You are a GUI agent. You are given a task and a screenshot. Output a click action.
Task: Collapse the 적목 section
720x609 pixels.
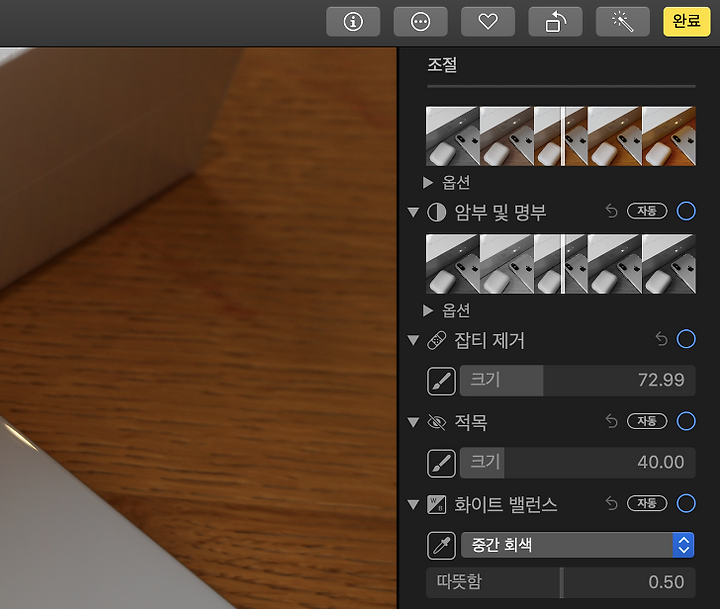click(413, 422)
